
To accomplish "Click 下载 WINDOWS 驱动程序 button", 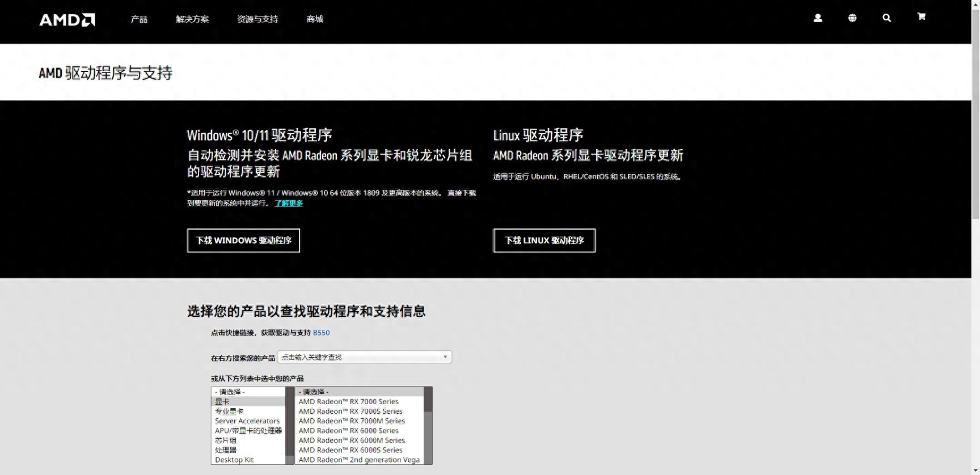I will [x=243, y=240].
